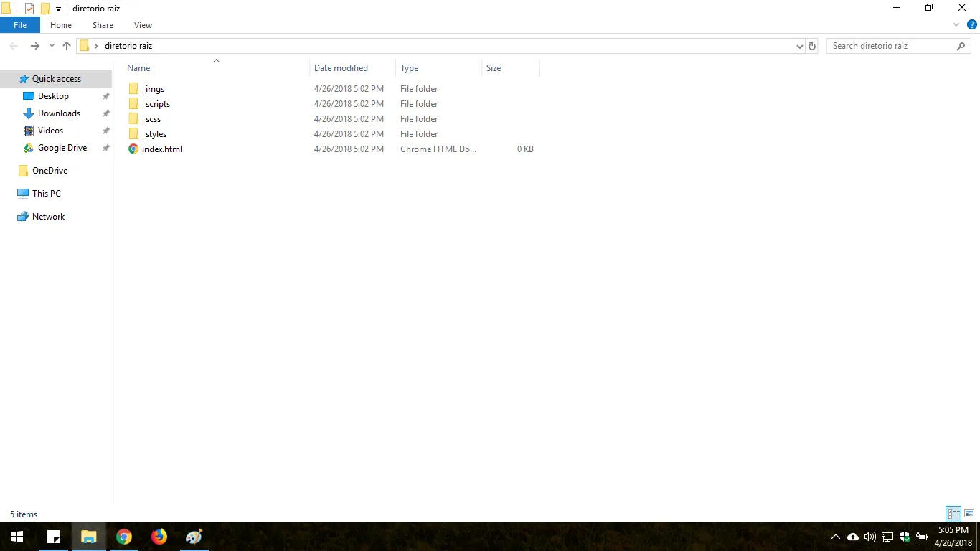Sort by the Name column header

(138, 68)
